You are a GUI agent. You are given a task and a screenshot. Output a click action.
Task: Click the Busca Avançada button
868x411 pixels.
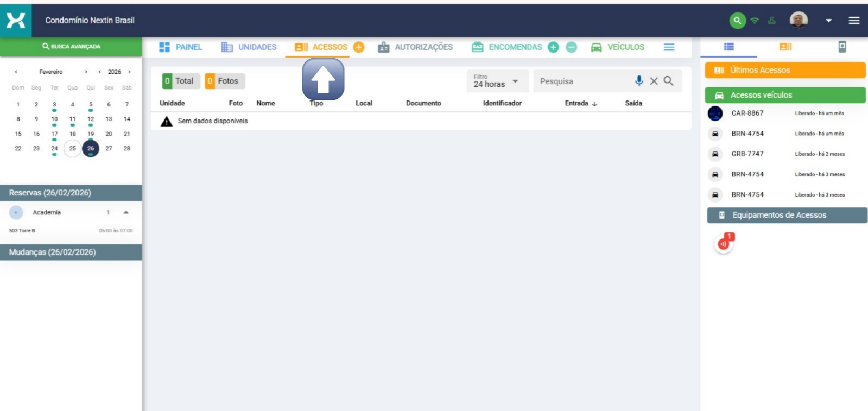point(71,47)
